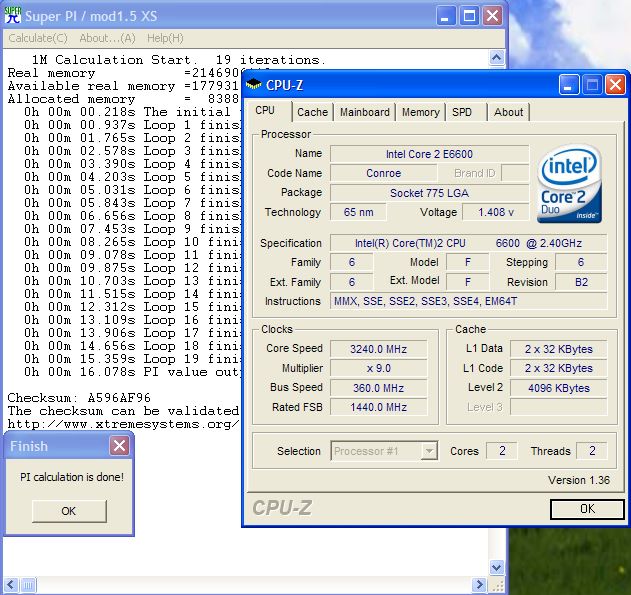Click the Loop 19 result line
The image size is (631, 595).
pos(132,359)
